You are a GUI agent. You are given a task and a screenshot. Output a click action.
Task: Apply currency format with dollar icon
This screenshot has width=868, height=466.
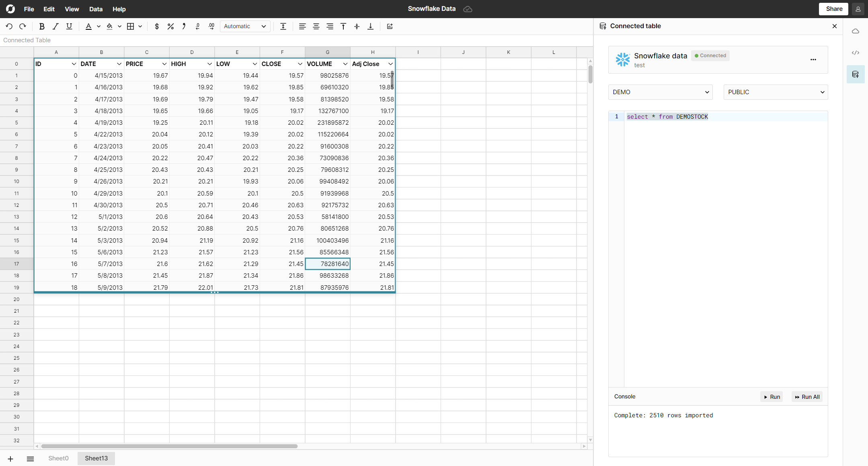click(157, 27)
